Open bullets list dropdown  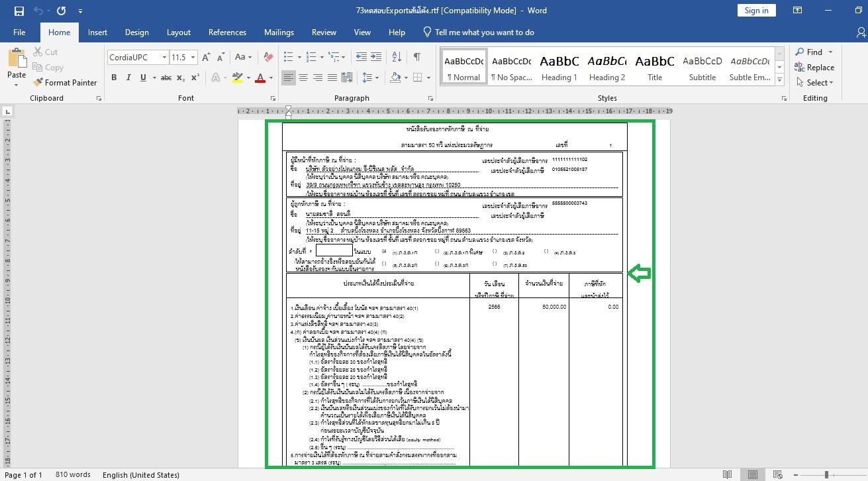click(299, 58)
